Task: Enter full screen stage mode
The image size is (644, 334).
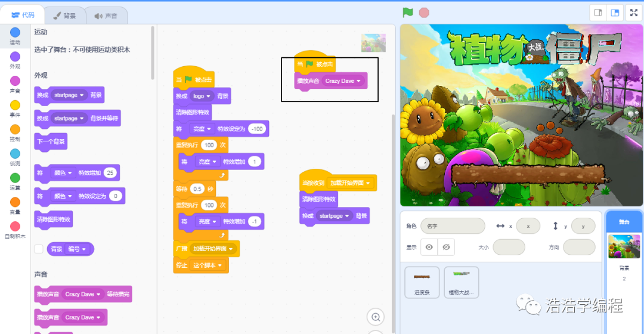Action: pyautogui.click(x=634, y=13)
